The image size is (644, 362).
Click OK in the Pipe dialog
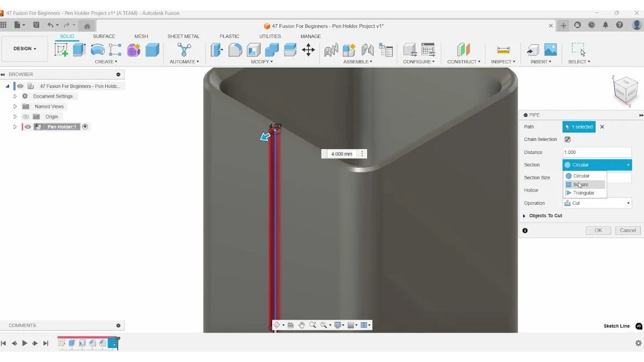(598, 230)
